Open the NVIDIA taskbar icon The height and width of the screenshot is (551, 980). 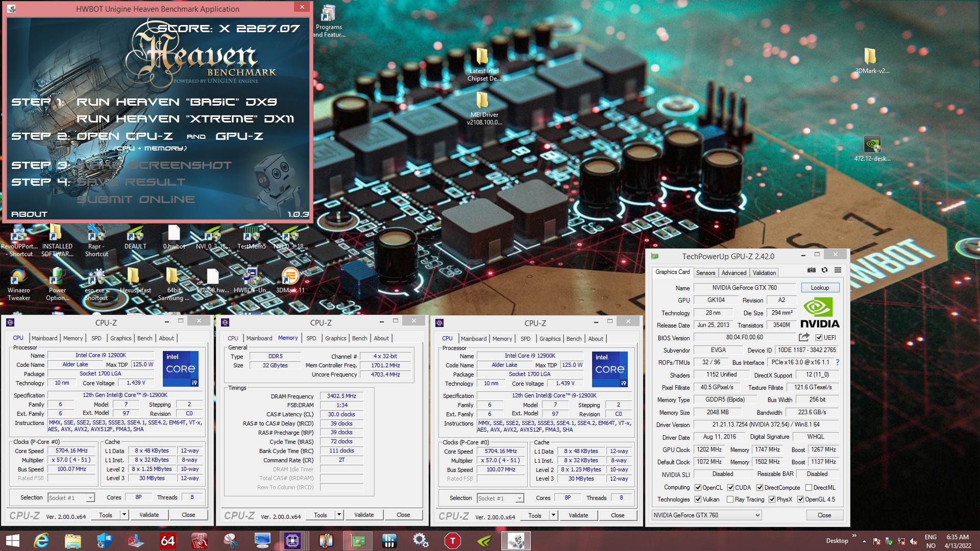click(484, 540)
